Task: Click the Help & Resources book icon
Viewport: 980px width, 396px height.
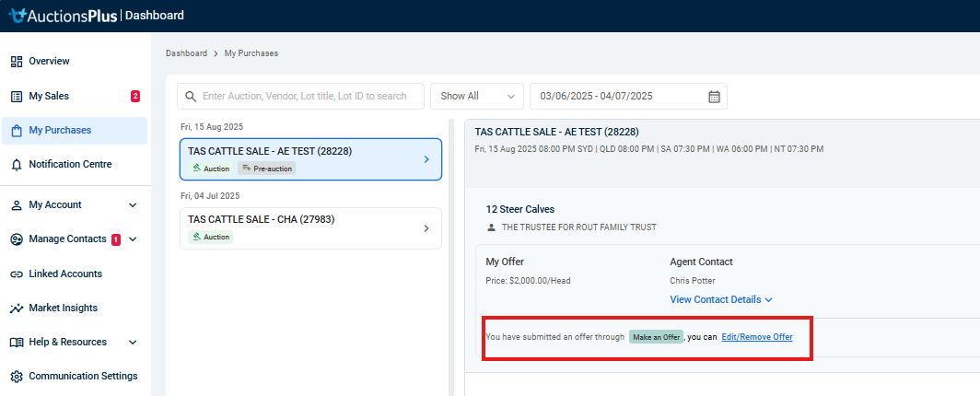Action: click(17, 343)
